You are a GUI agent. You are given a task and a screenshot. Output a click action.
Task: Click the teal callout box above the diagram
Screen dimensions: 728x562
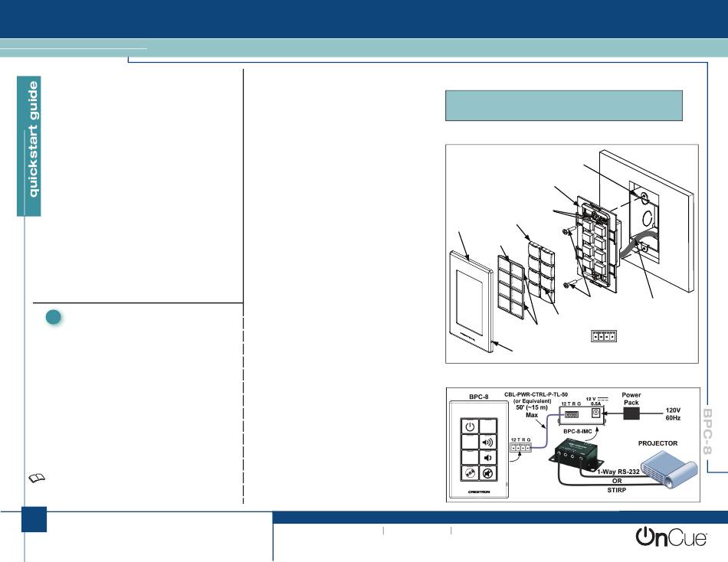pyautogui.click(x=564, y=106)
